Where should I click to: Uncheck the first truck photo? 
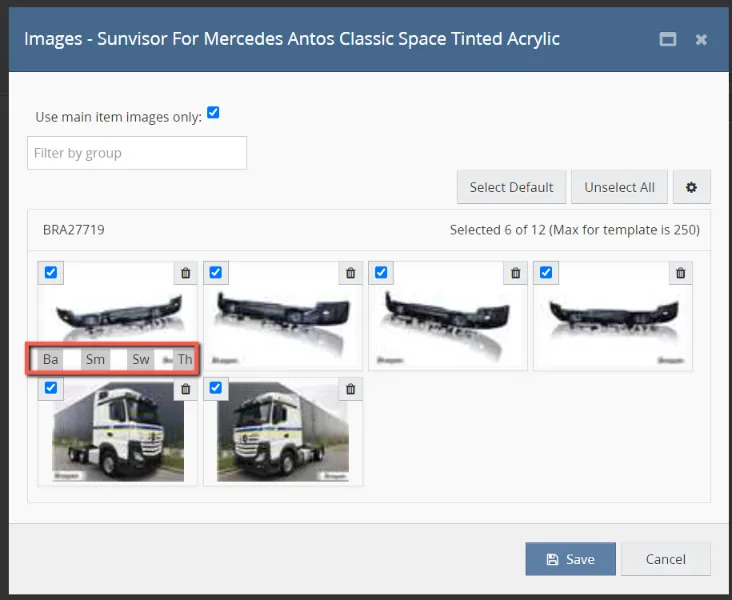point(51,388)
